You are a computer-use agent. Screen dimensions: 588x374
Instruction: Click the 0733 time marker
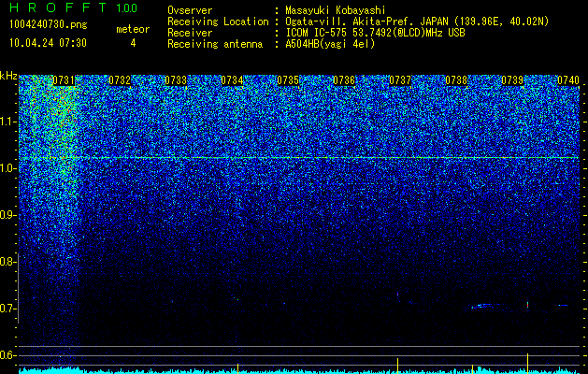(x=176, y=80)
